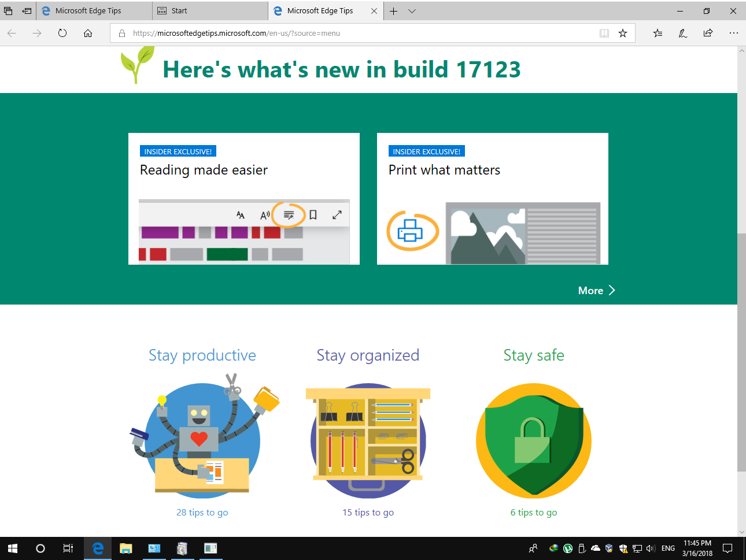
Task: Open Internet Download Manager tray icon
Action: point(554,548)
